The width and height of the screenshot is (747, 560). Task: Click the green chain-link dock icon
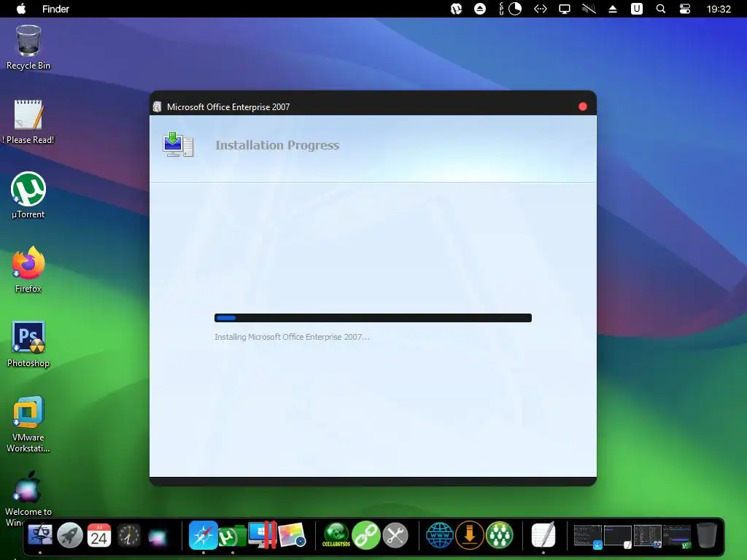pyautogui.click(x=366, y=535)
